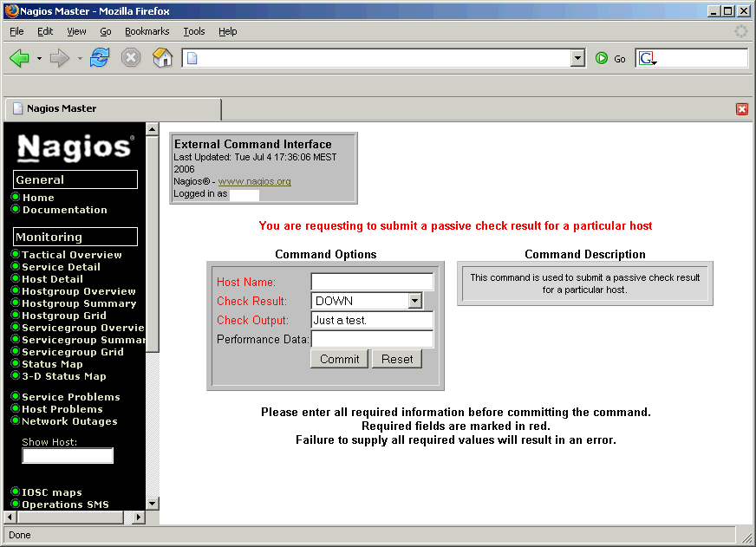The height and width of the screenshot is (547, 756).
Task: Open the View menu
Action: click(x=76, y=31)
